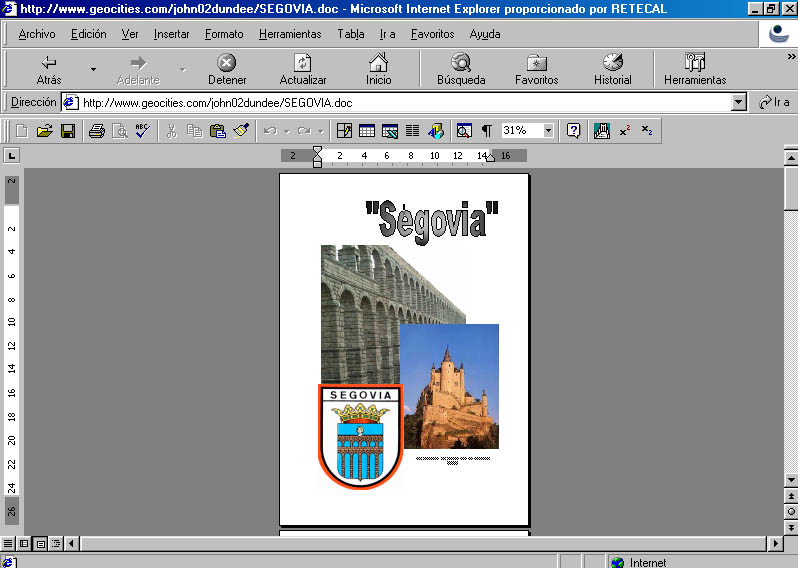Open the Ayuda menu

point(485,34)
